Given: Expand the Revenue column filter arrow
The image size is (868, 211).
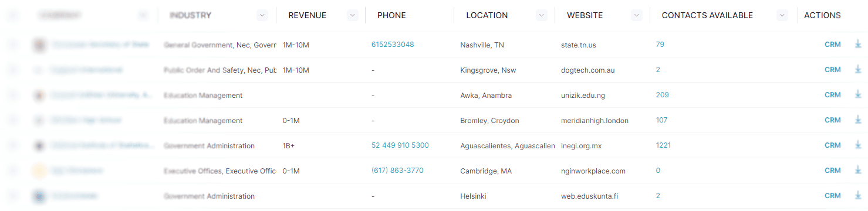Looking at the screenshot, I should click(x=352, y=16).
